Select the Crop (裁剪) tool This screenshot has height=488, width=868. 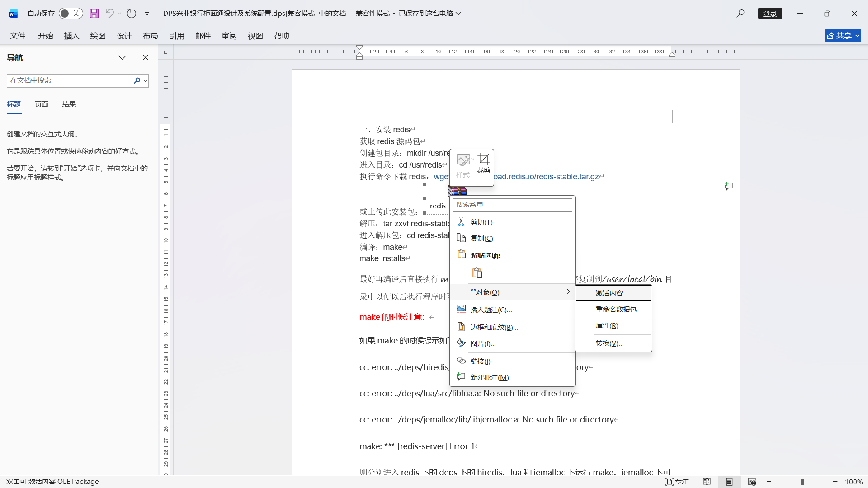[x=483, y=164]
